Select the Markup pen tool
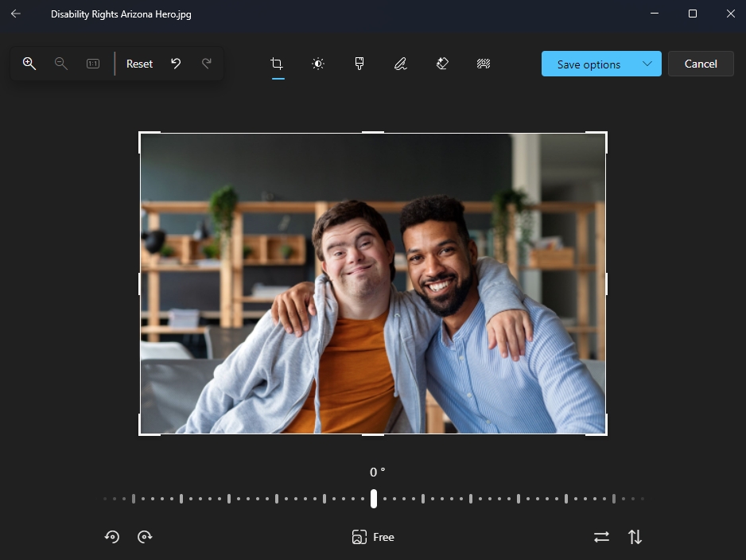 click(x=401, y=64)
